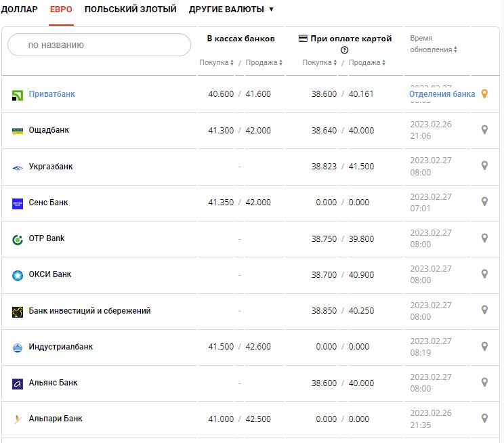Viewport: 504px width, 443px height.
Task: Click the Индустриалбанк logo icon
Action: pos(18,347)
